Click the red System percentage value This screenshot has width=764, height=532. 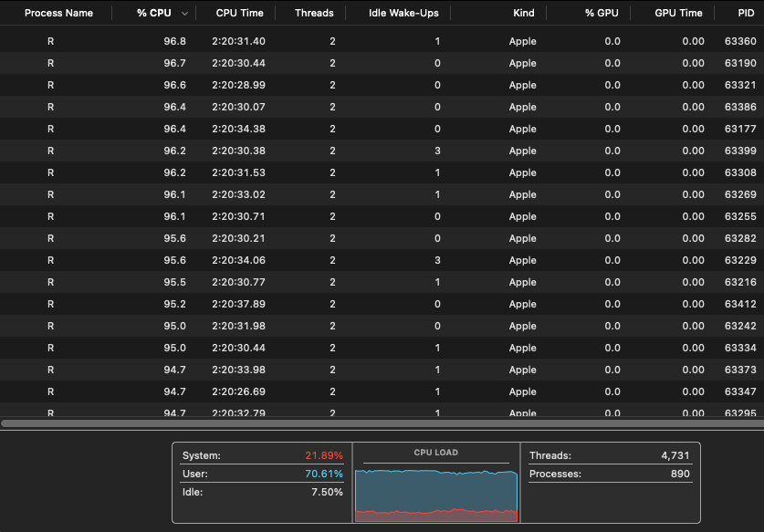[324, 455]
